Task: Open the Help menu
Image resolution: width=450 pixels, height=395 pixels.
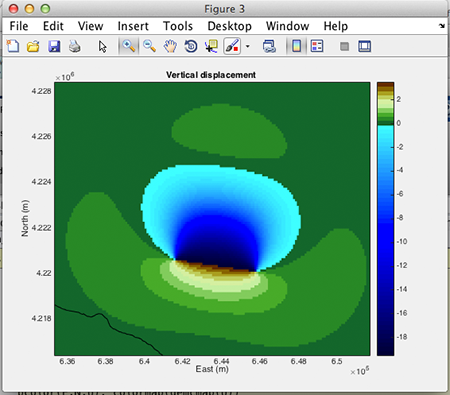Action: (x=335, y=26)
